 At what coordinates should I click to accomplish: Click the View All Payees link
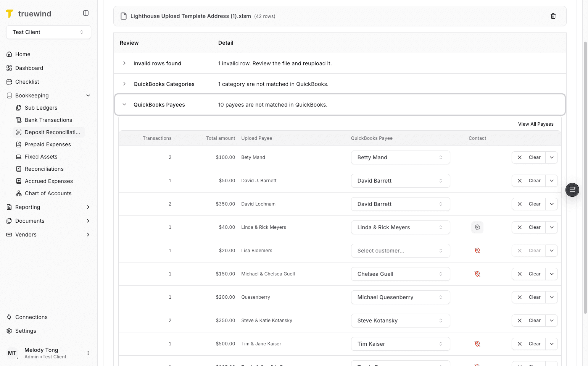(x=536, y=124)
